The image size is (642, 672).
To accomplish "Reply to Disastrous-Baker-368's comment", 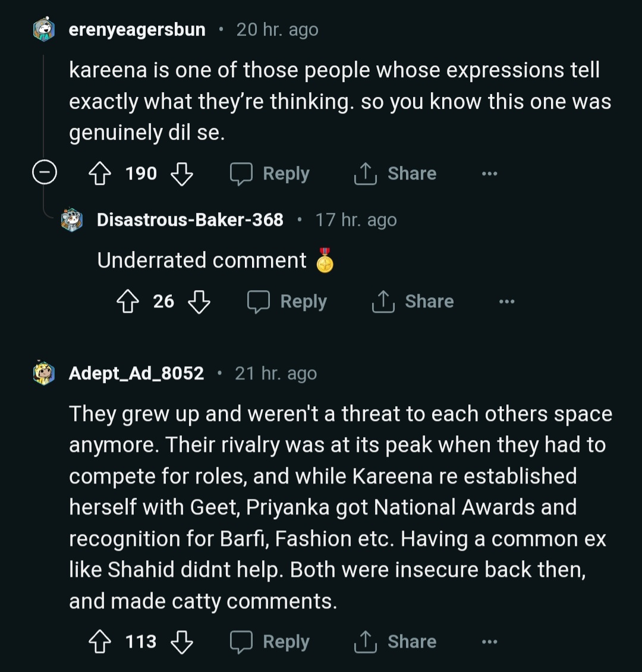I will [x=288, y=302].
